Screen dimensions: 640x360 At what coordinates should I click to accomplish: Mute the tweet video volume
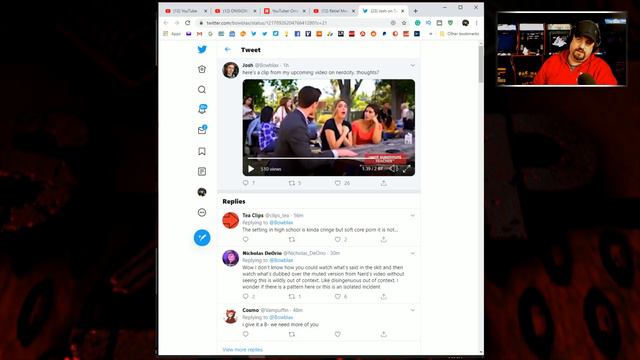coord(393,169)
